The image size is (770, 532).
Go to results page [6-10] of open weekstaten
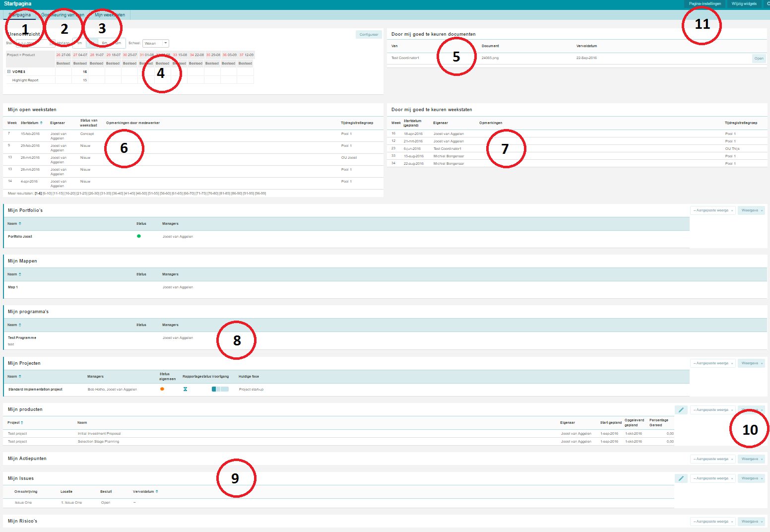tap(47, 194)
